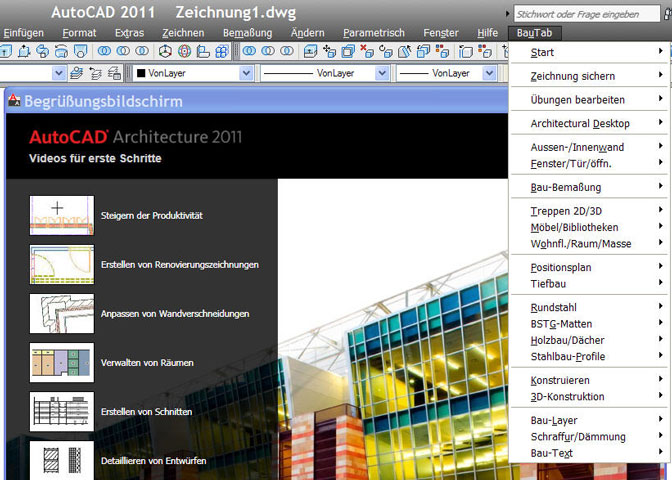The width and height of the screenshot is (672, 480).
Task: Select the Color Faces icon
Action: [442, 51]
